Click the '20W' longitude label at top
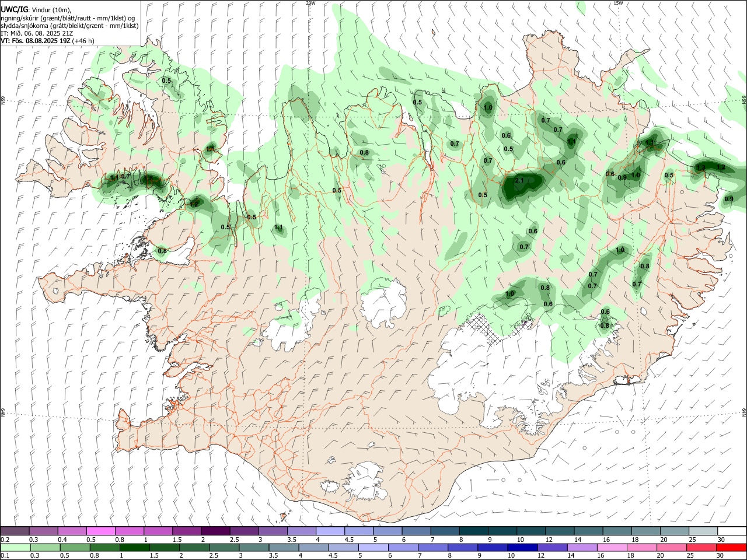This screenshot has height=560, width=747. click(310, 3)
